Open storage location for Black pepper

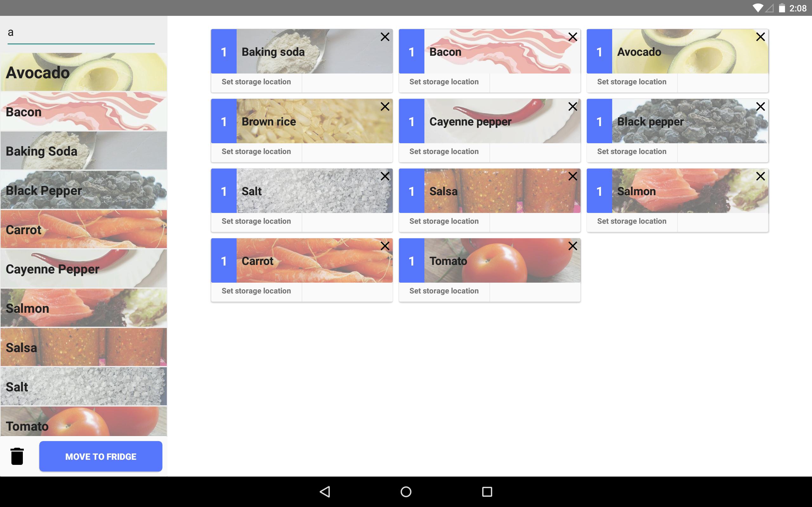click(x=632, y=151)
